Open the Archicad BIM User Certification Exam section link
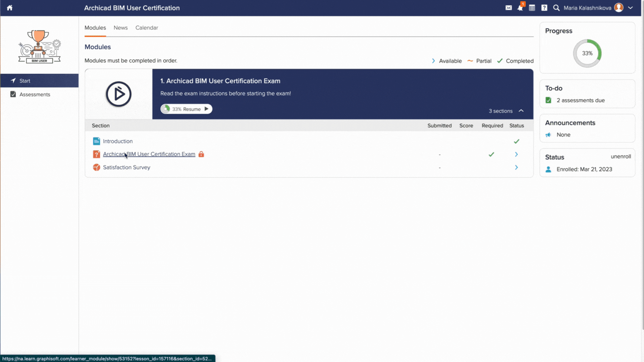644x362 pixels. point(149,154)
